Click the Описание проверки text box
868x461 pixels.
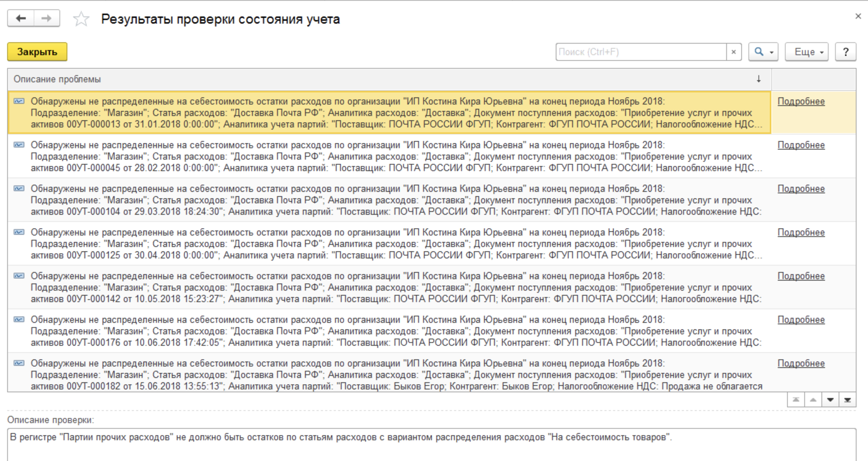point(430,444)
